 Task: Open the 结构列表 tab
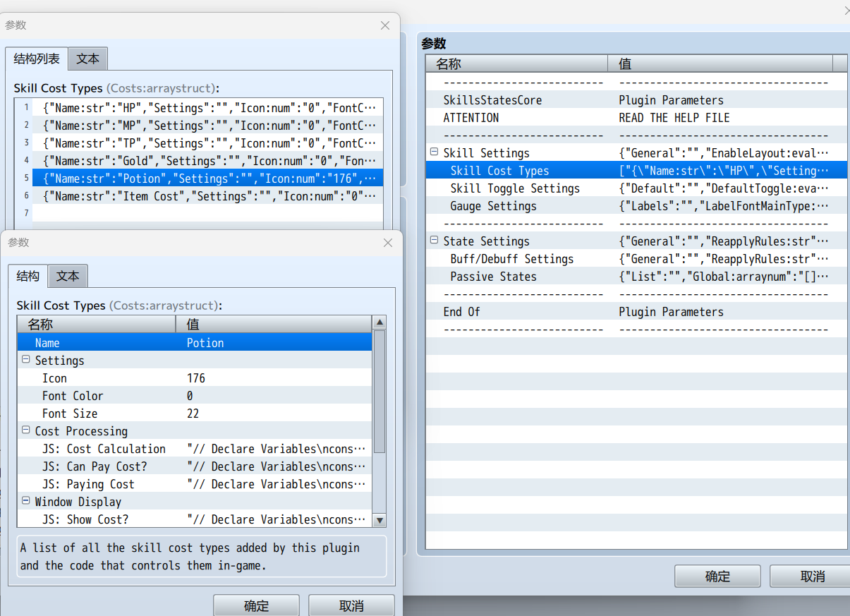pyautogui.click(x=37, y=59)
